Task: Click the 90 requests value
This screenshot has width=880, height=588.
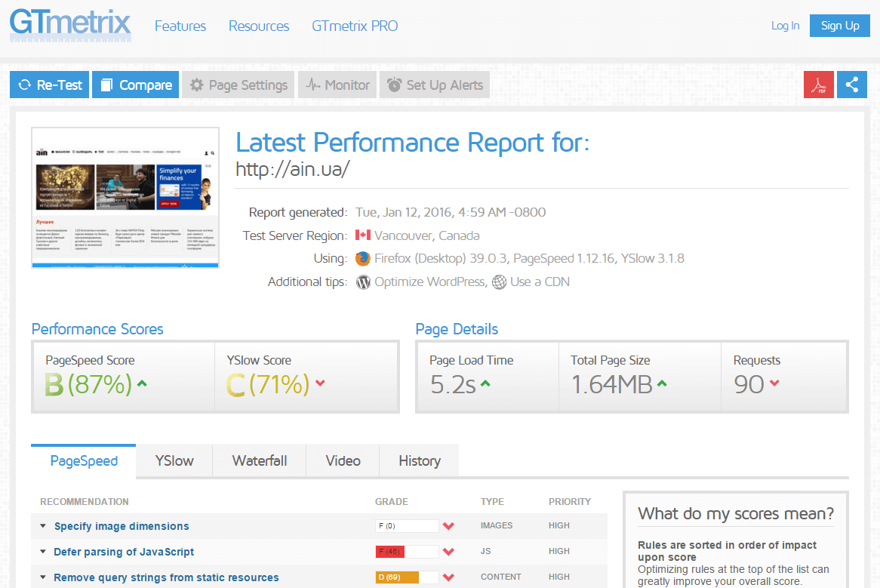Action: coord(749,384)
